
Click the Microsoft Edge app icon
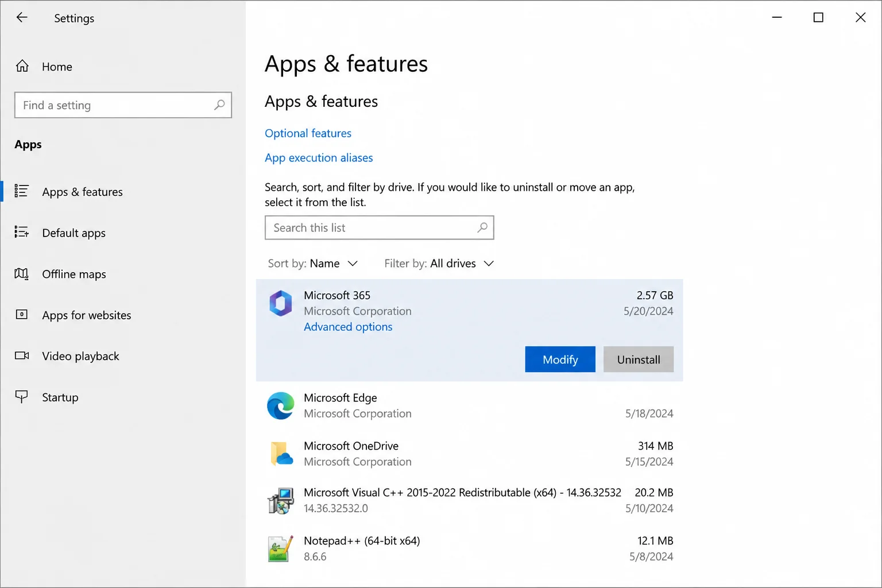pyautogui.click(x=281, y=405)
